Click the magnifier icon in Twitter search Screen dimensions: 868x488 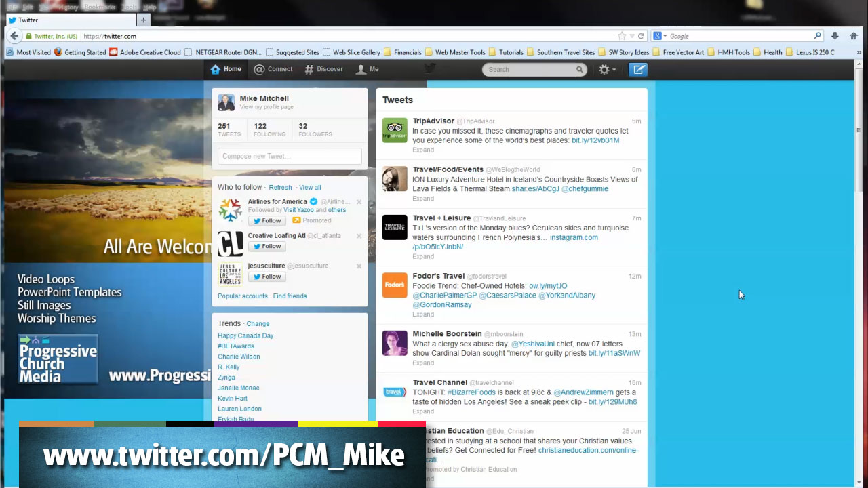pos(580,69)
